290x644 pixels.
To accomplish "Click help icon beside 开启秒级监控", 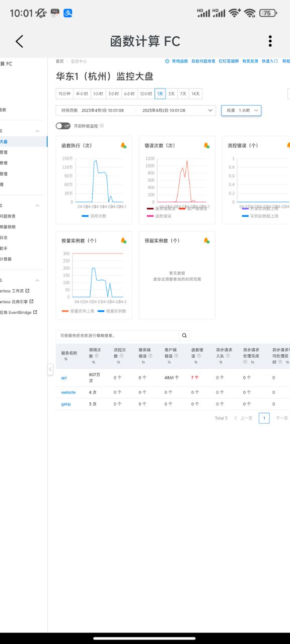I will 102,126.
